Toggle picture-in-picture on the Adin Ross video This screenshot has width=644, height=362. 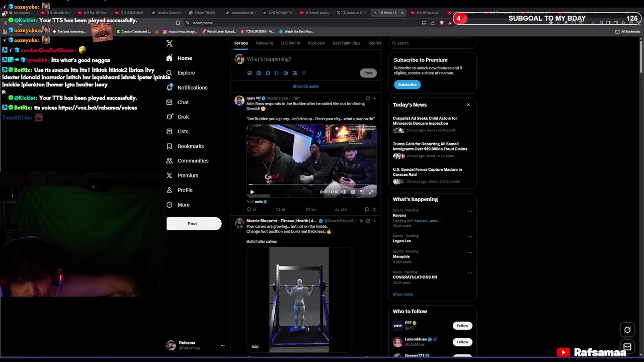click(362, 192)
